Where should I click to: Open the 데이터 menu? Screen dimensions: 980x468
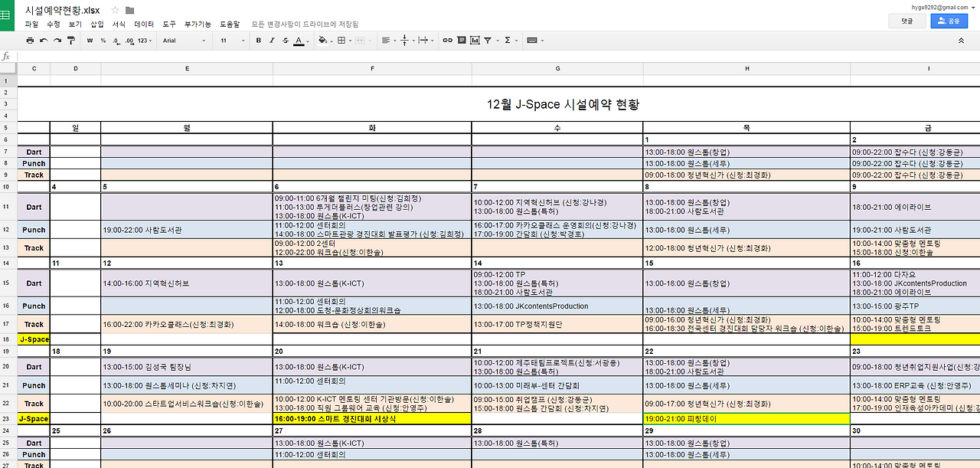point(144,25)
